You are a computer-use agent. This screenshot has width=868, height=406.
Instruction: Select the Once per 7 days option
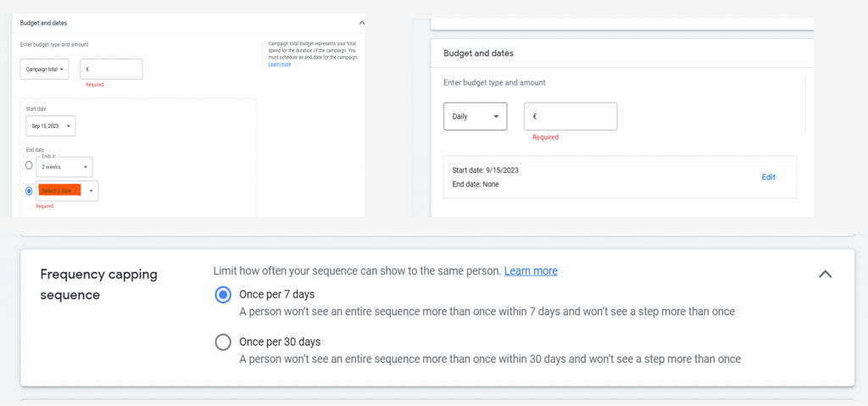click(x=223, y=295)
